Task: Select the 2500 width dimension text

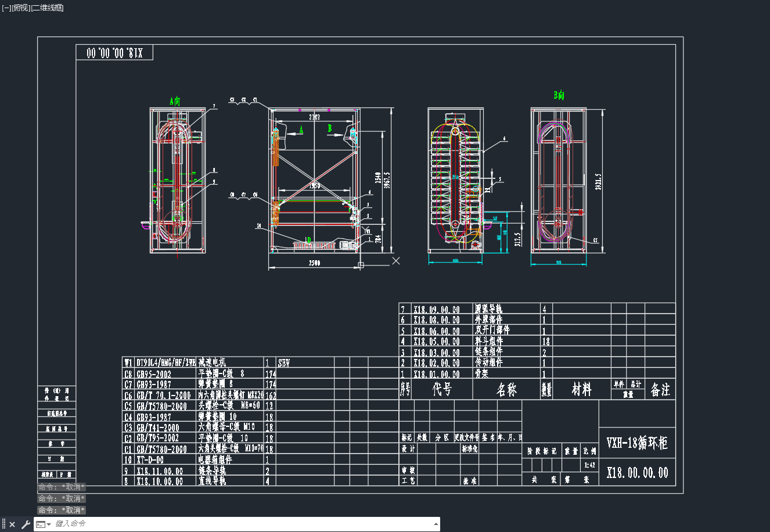Action: (x=313, y=263)
